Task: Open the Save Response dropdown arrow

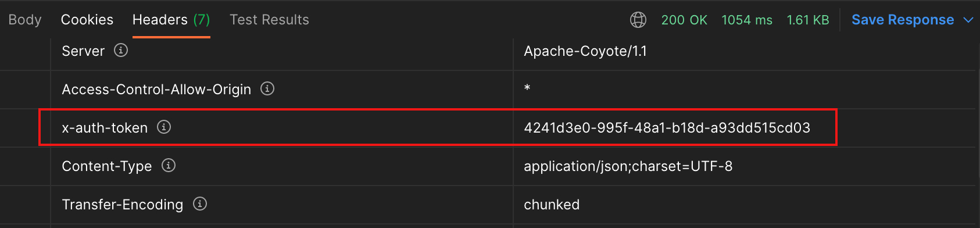Action: [x=968, y=20]
